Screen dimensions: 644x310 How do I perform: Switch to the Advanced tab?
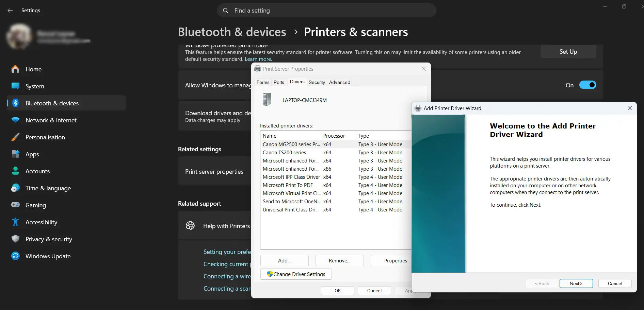[x=339, y=82]
